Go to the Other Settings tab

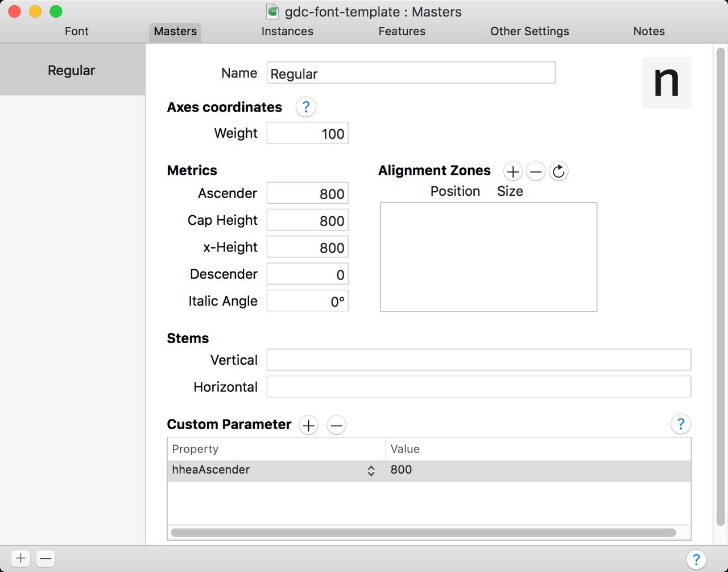click(530, 31)
